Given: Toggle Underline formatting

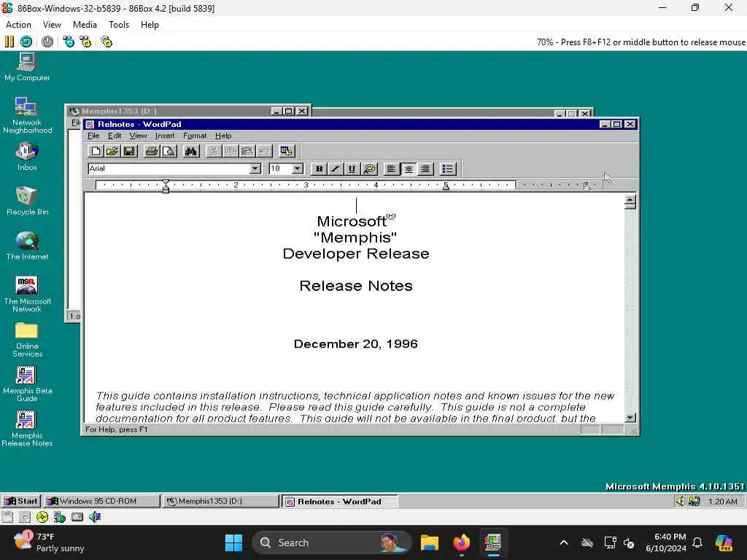Looking at the screenshot, I should 352,169.
